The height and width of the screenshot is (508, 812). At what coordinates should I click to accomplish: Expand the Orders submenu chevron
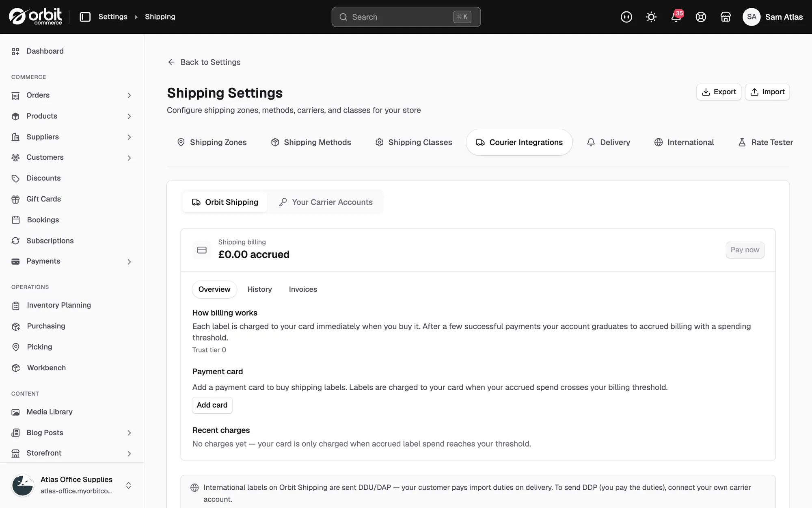[129, 95]
